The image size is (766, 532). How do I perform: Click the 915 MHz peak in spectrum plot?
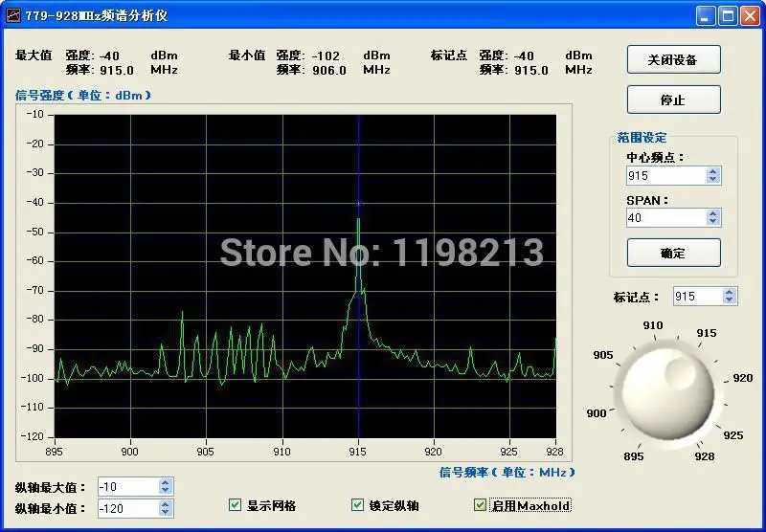[x=358, y=219]
